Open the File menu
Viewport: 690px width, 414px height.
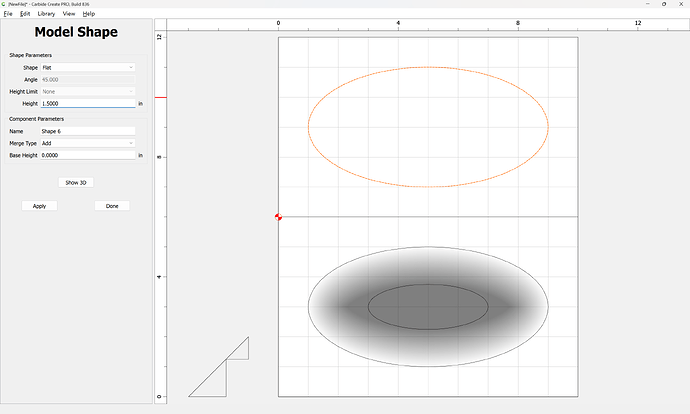(8, 14)
